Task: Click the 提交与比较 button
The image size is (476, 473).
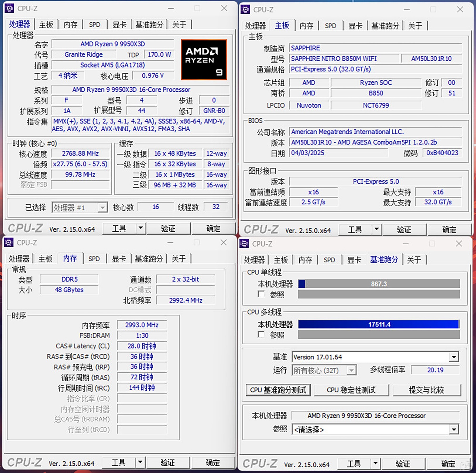Action: click(427, 390)
